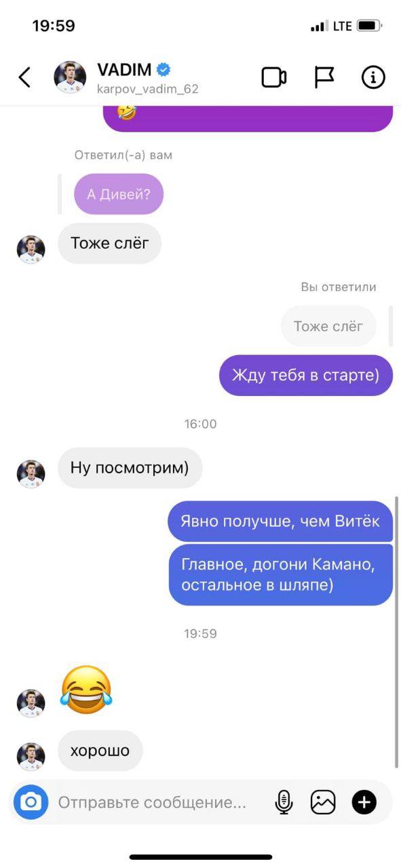
Task: Open the blue camera button
Action: [31, 802]
